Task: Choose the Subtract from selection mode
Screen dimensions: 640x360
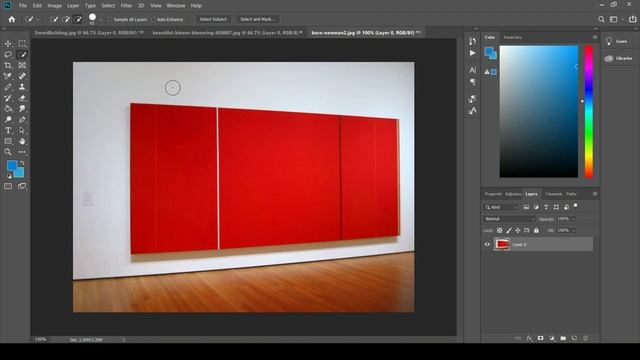Action: point(78,19)
